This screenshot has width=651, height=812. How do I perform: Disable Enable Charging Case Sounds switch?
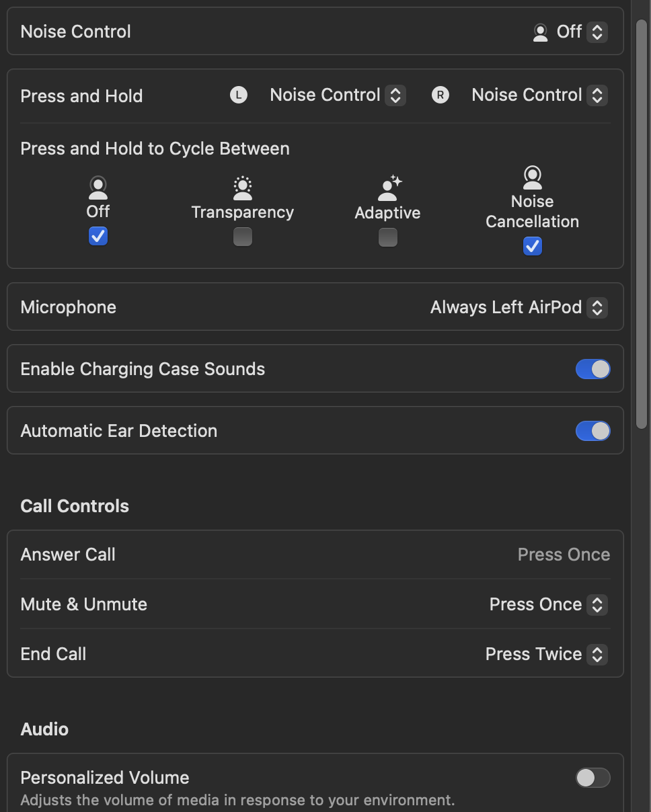(x=592, y=369)
